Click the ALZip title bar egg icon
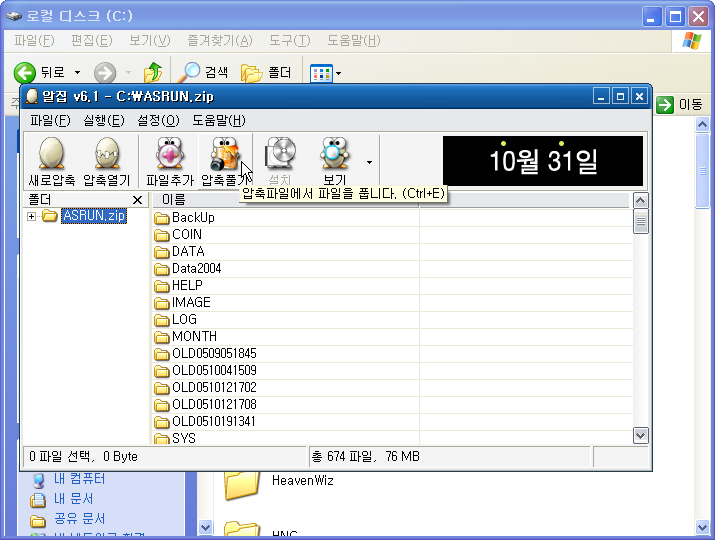 coord(31,96)
